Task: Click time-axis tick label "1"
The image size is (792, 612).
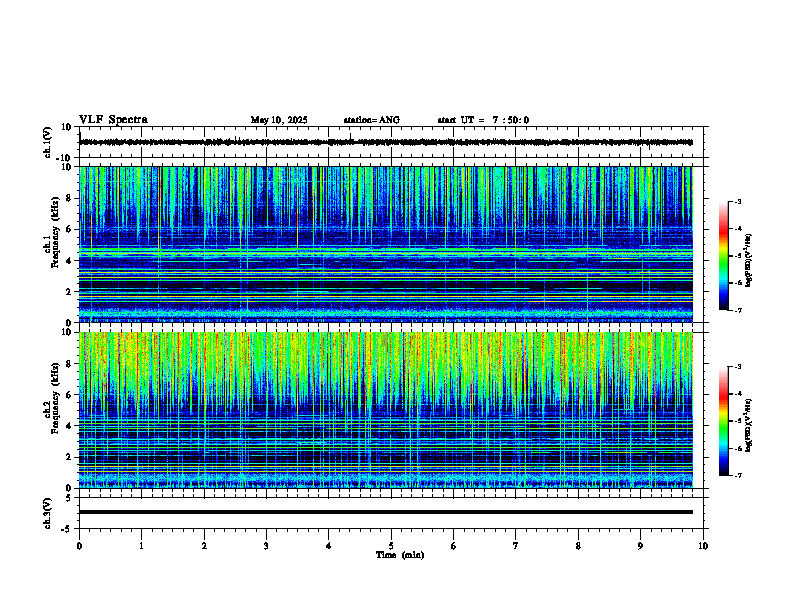Action: pyautogui.click(x=141, y=546)
